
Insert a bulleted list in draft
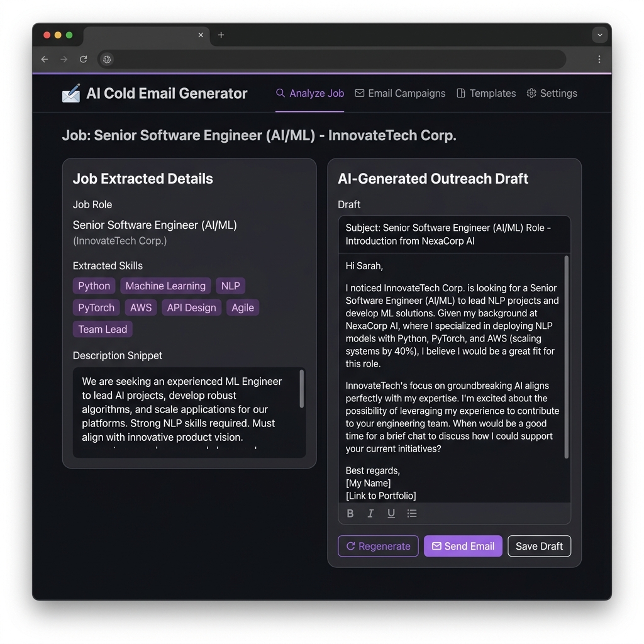tap(412, 513)
